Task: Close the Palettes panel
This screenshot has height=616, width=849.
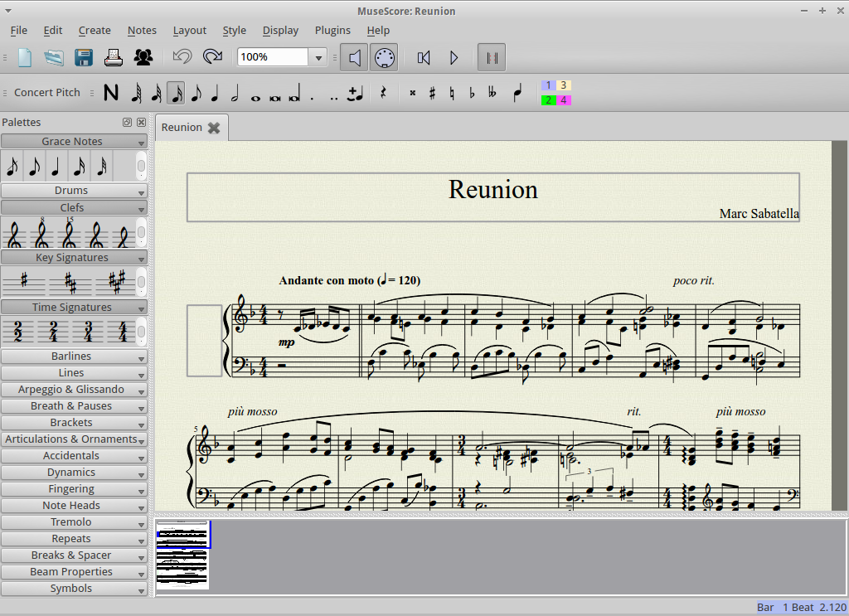Action: 141,123
